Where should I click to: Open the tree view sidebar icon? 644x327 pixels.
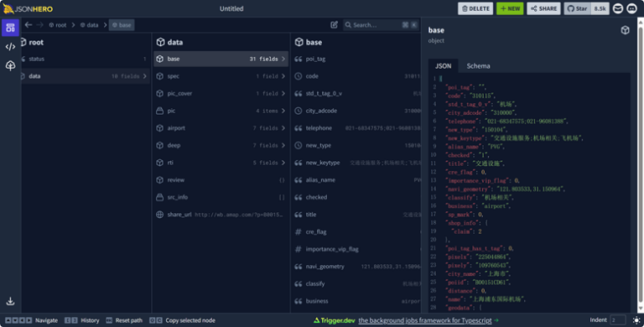(x=10, y=65)
